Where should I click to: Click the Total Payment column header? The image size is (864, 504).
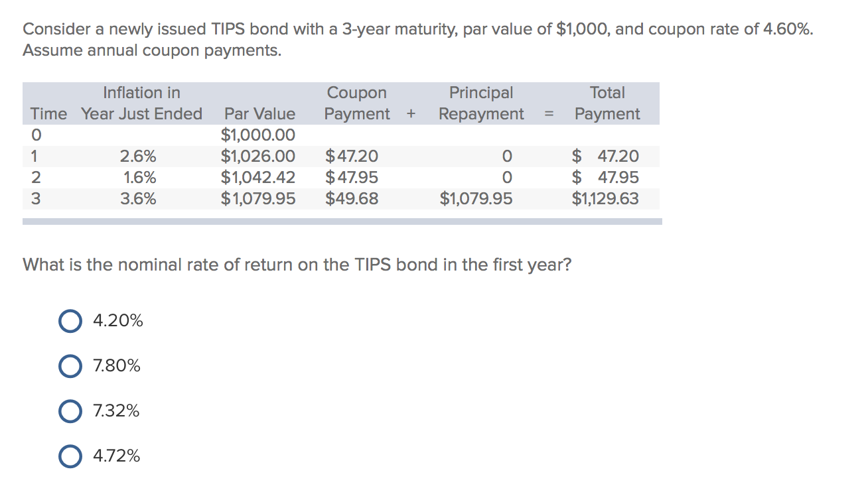(x=607, y=103)
